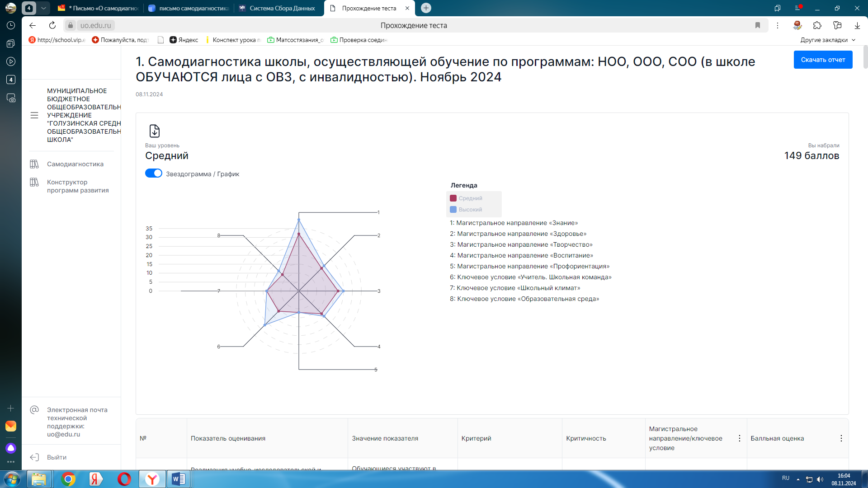Click the Alice assistant purple icon
This screenshot has width=868, height=488.
point(11,448)
